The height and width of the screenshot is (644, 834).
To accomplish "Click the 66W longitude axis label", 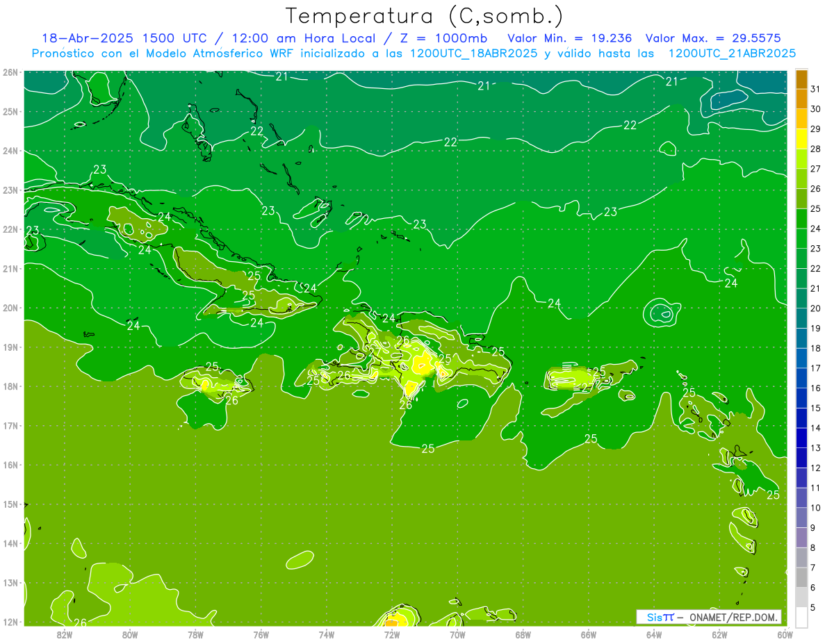I will 588,634.
